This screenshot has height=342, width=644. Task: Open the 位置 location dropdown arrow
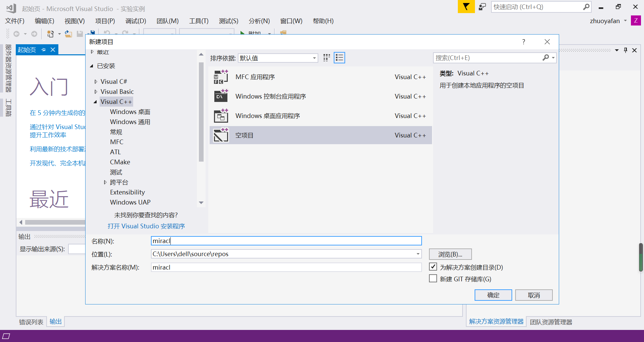(418, 254)
